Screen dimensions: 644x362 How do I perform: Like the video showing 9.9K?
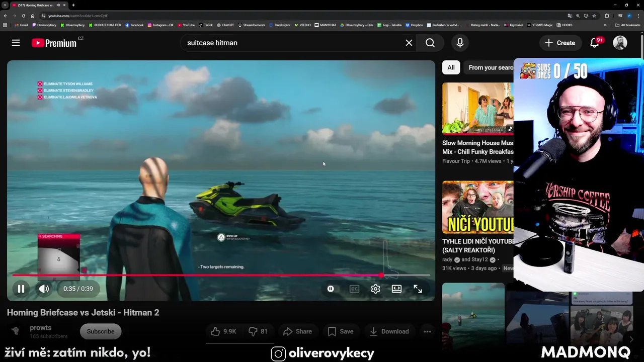pos(224,331)
